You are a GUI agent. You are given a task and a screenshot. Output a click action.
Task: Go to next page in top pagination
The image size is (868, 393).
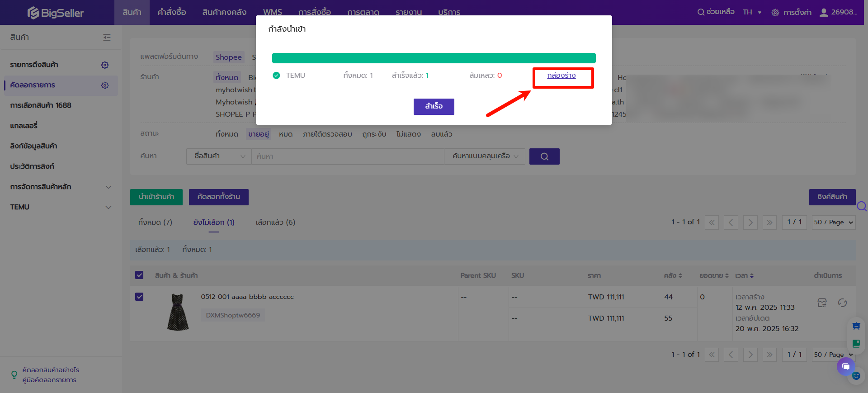(x=750, y=223)
